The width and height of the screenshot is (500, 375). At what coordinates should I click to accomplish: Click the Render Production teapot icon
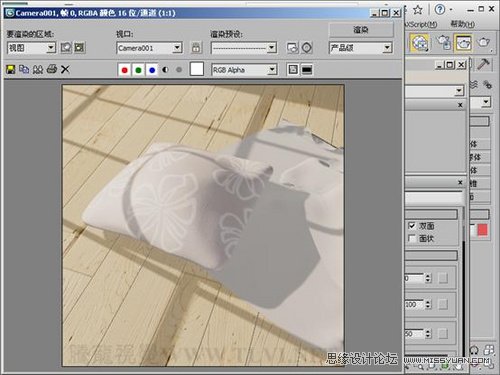tap(483, 42)
